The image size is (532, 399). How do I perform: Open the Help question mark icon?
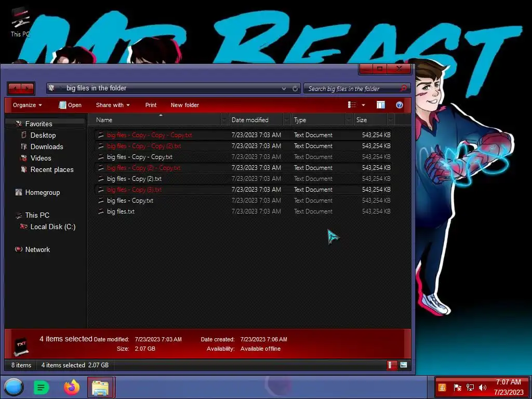pos(400,105)
